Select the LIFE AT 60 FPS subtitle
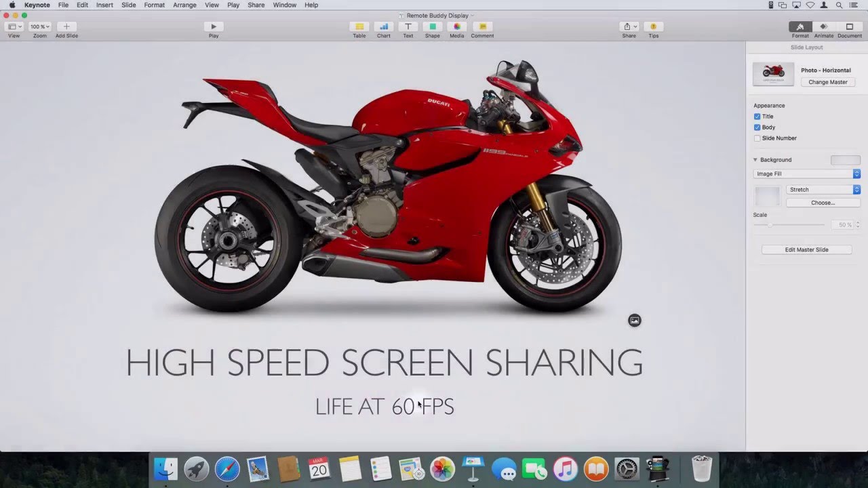868x488 pixels. (x=384, y=406)
